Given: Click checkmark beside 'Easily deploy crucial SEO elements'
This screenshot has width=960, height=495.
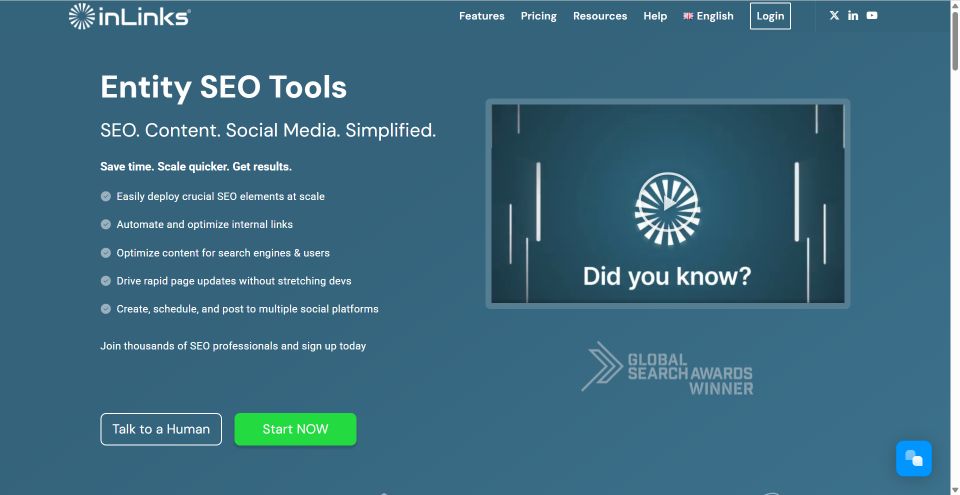Looking at the screenshot, I should click(x=106, y=197).
